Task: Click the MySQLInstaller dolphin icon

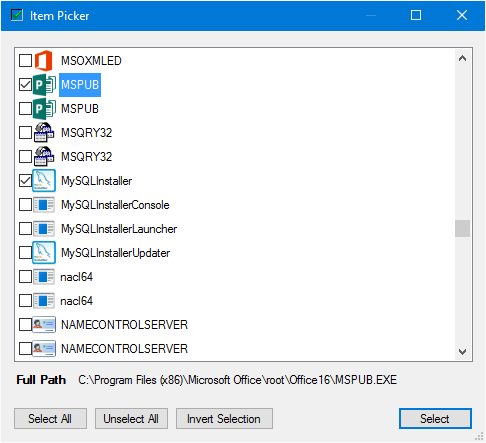Action: [x=44, y=181]
